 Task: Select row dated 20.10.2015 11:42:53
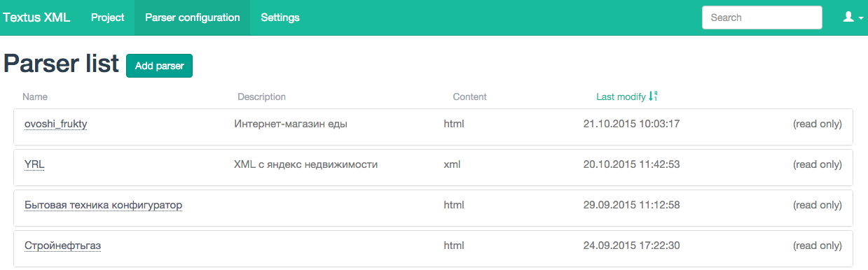click(x=434, y=167)
